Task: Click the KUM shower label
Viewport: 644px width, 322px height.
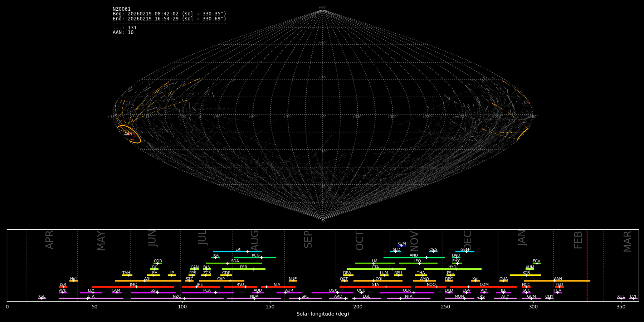Action: tap(402, 244)
